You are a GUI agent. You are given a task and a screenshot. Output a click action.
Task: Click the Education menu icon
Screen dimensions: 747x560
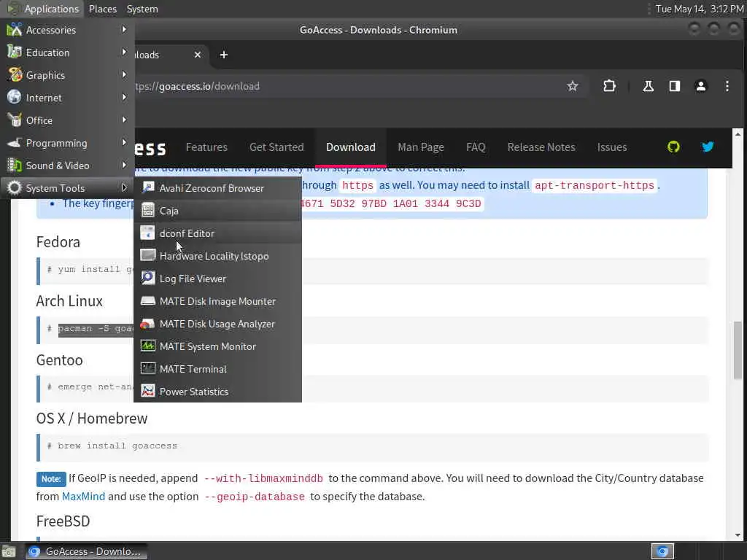(15, 52)
